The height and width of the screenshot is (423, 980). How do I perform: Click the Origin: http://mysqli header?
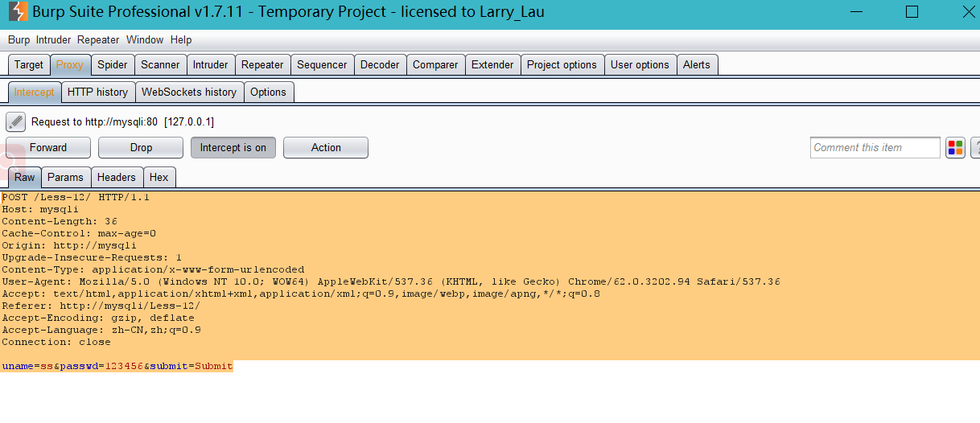(x=69, y=245)
